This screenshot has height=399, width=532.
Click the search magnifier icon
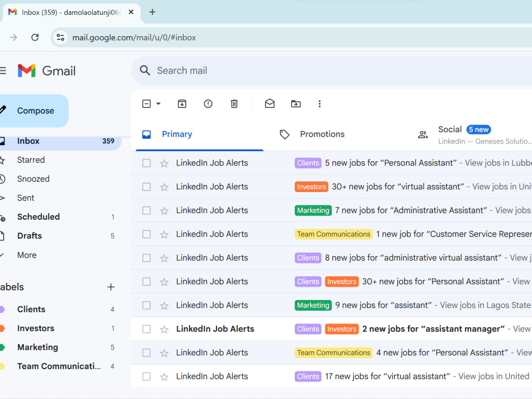pyautogui.click(x=145, y=71)
